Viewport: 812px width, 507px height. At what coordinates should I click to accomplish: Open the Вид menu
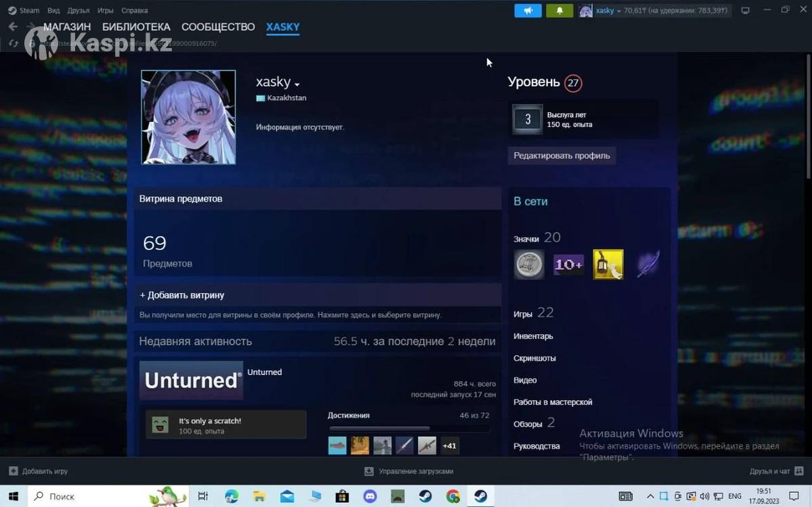[x=53, y=10]
